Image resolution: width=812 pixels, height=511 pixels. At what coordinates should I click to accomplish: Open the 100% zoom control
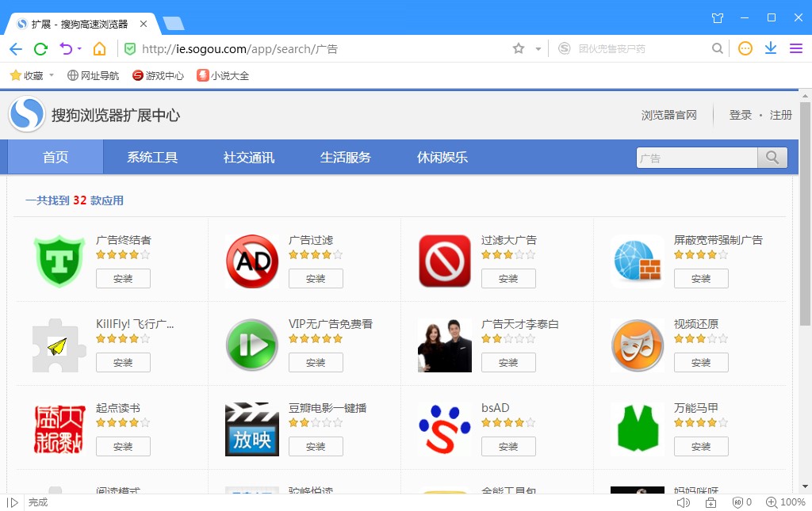786,502
